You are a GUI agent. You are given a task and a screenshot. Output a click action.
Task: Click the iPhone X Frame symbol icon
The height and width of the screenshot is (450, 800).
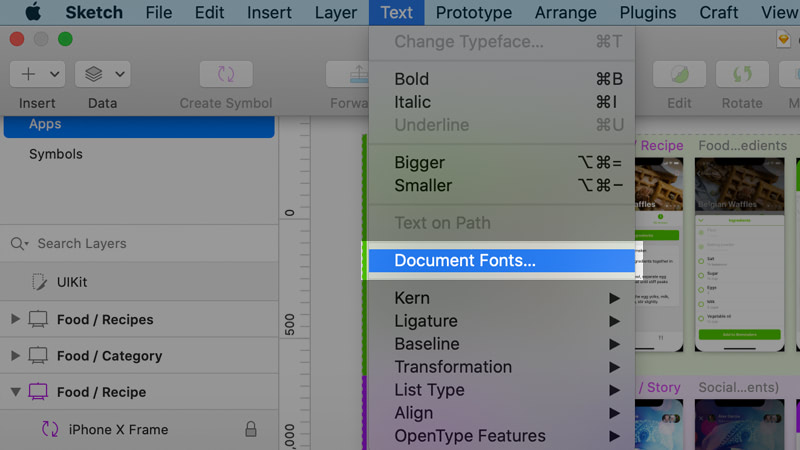50,429
